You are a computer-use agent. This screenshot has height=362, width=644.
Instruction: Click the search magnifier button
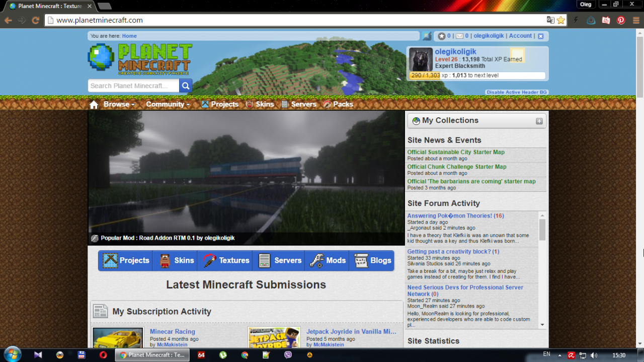186,86
